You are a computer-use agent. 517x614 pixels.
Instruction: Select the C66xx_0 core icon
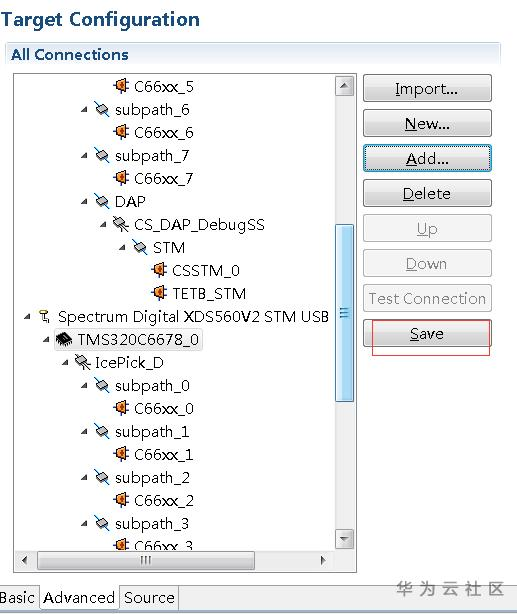pos(121,408)
